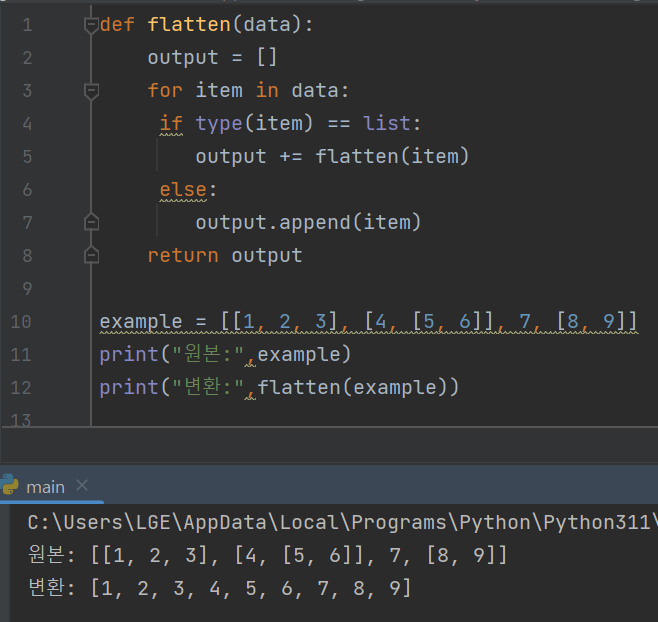Click the underlined 'else' keyword

[x=183, y=189]
